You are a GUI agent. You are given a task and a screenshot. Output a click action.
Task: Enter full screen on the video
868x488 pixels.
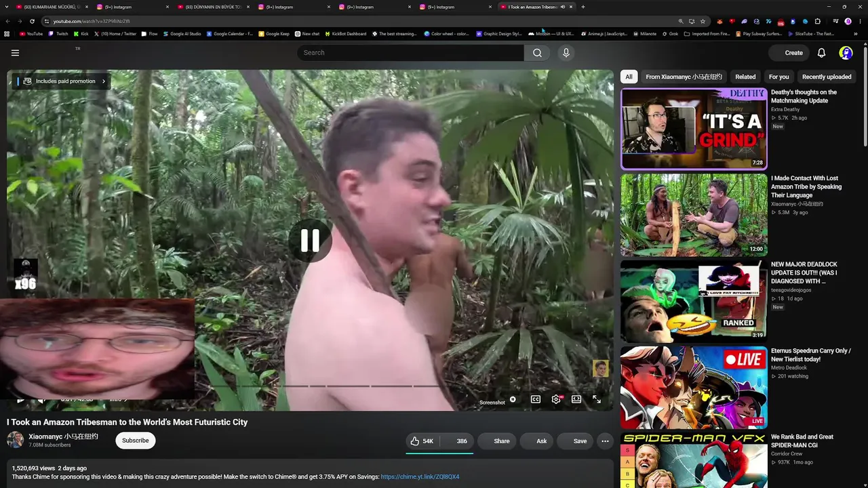click(597, 399)
